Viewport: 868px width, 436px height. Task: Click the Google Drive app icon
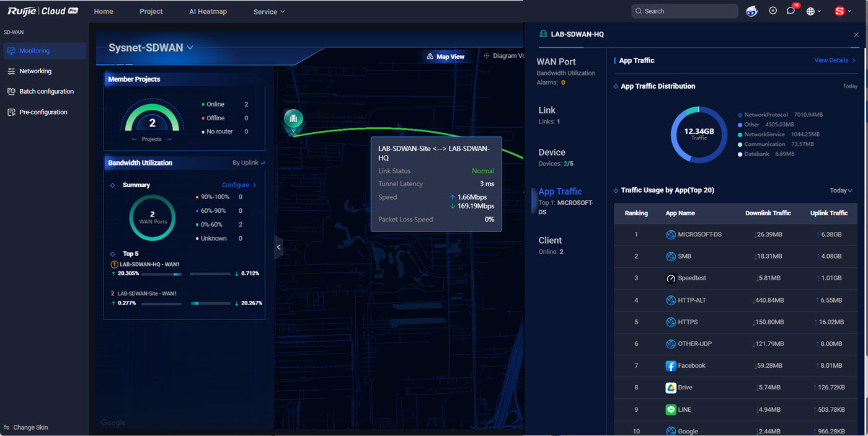pos(670,388)
